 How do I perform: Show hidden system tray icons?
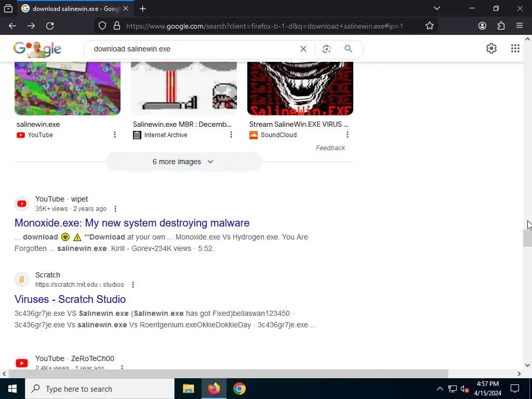click(440, 389)
